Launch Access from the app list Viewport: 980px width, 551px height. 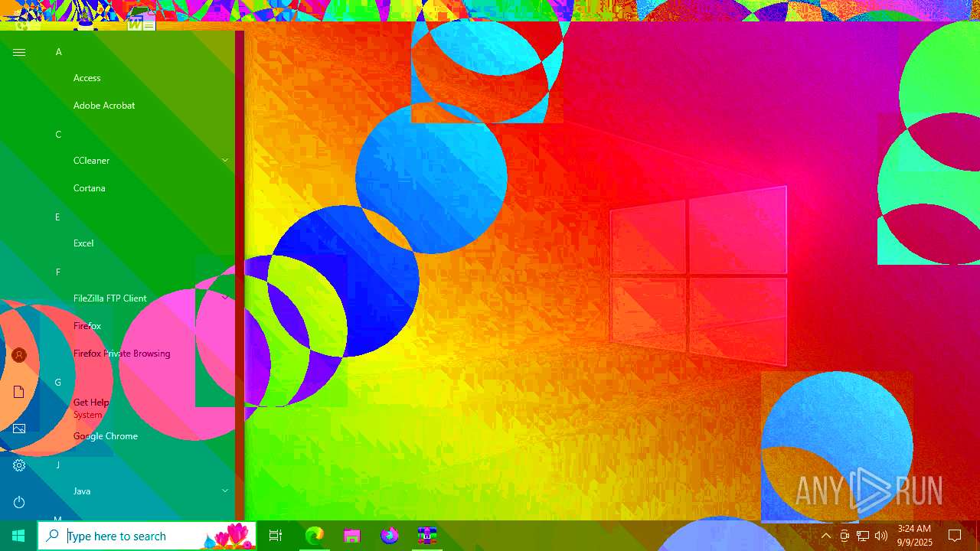pyautogui.click(x=87, y=78)
